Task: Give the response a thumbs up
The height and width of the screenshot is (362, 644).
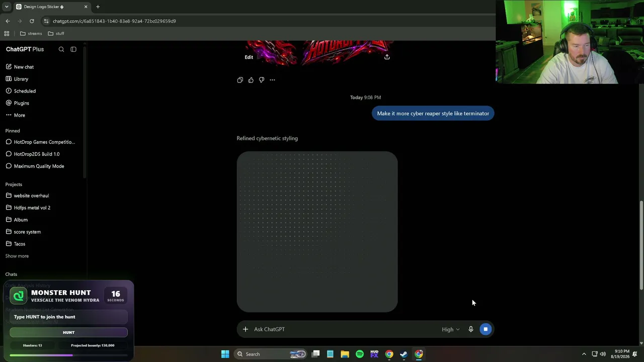Action: [251, 80]
